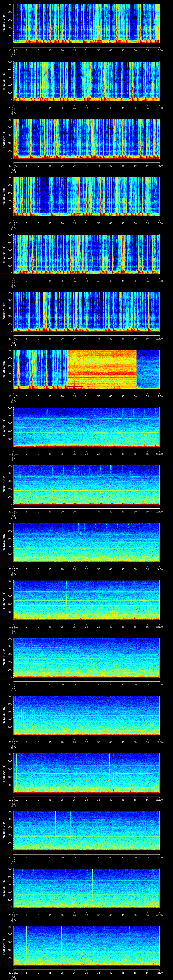Click the 22:00 end time label
The width and height of the screenshot is (173, 980).
click(160, 454)
